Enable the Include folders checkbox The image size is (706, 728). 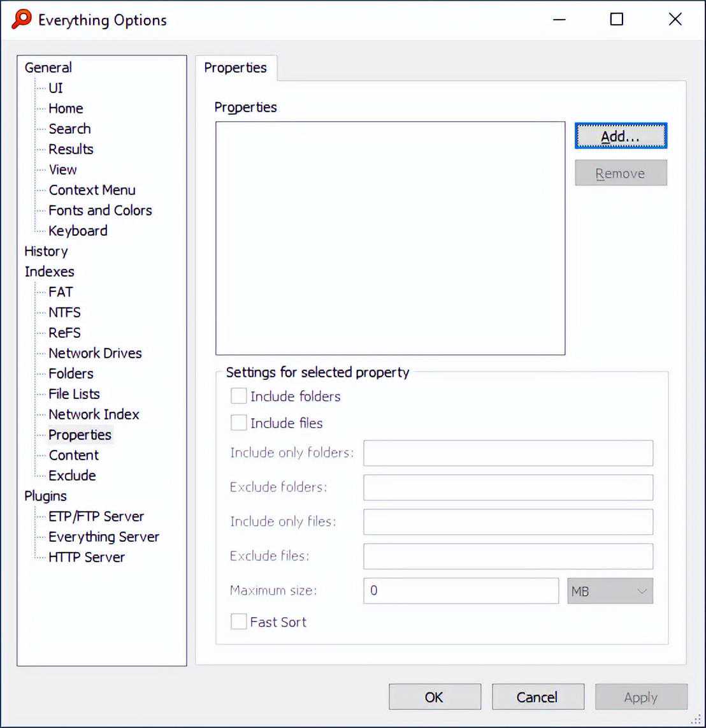pos(239,396)
